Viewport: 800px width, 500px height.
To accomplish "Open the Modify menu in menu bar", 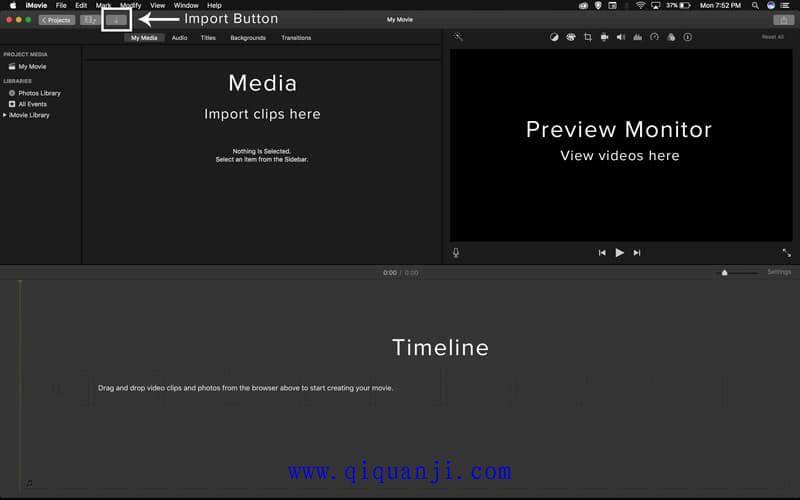I will [131, 5].
